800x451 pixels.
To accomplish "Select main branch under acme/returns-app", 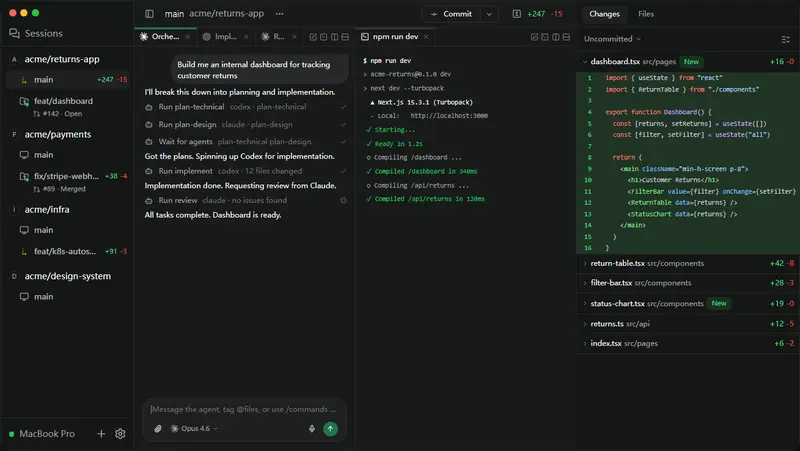I will click(67, 80).
